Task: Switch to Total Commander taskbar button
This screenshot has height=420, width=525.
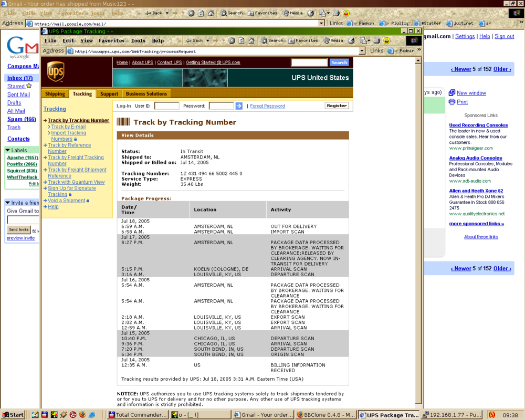Action: tap(137, 415)
